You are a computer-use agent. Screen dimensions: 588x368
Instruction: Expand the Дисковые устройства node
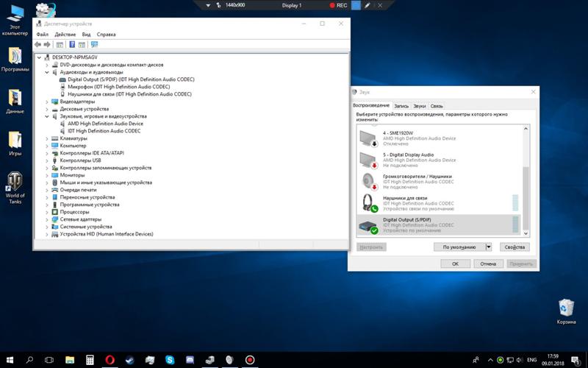(47, 109)
